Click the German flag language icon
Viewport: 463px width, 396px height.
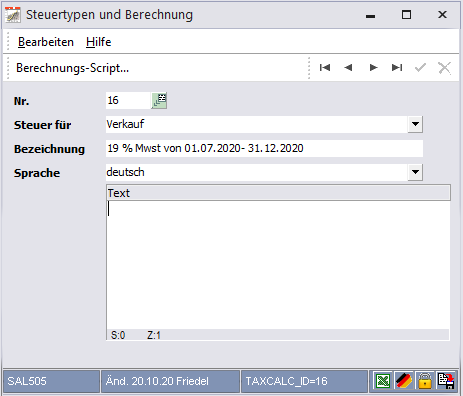click(404, 381)
